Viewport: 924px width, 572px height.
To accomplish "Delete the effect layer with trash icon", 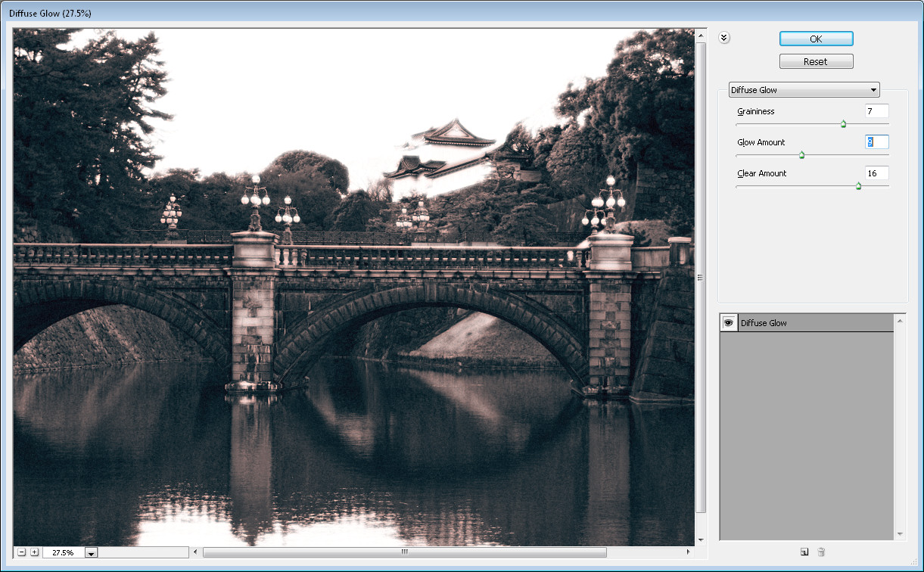I will click(821, 552).
